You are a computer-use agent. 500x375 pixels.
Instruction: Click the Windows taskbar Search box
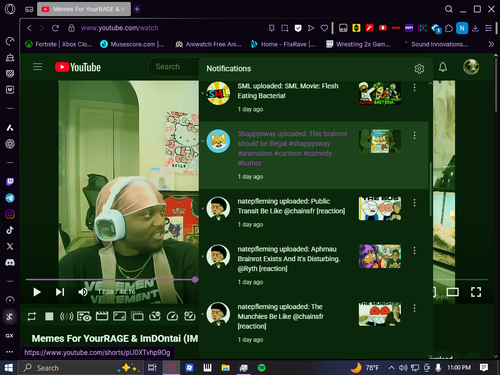tap(82, 368)
